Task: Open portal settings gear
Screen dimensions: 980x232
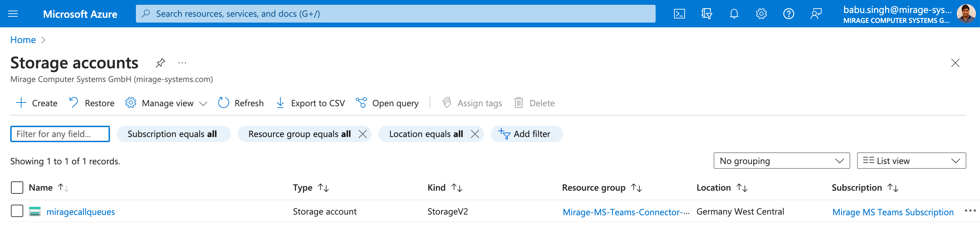Action: [761, 14]
